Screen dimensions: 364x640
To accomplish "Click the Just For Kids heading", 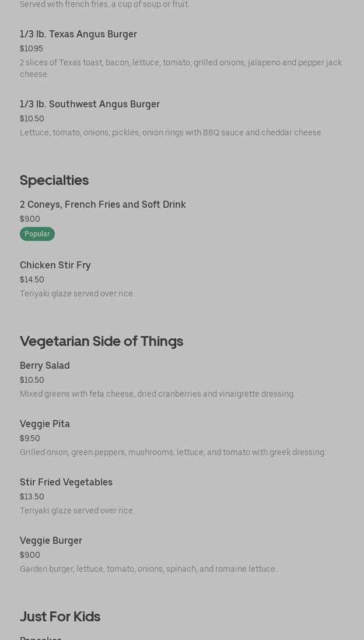I will click(60, 617).
